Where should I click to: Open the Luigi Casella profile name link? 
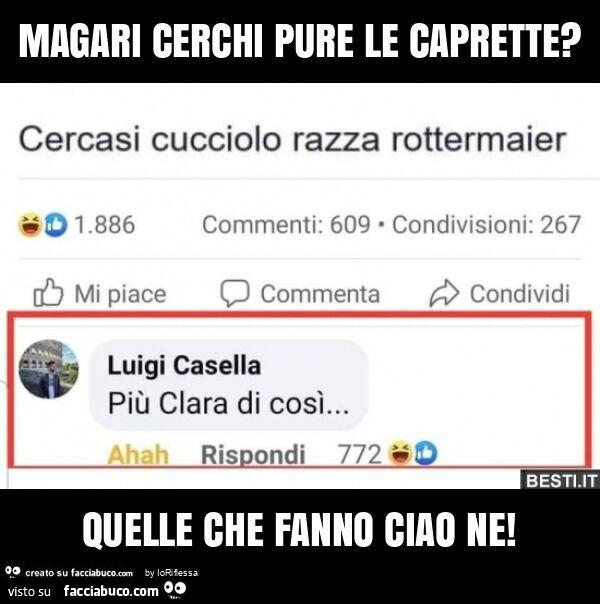pyautogui.click(x=184, y=365)
